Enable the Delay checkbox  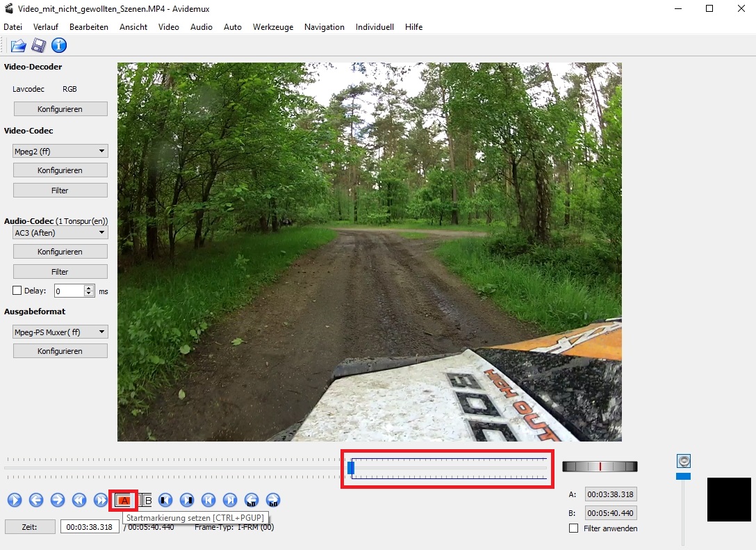pyautogui.click(x=17, y=291)
